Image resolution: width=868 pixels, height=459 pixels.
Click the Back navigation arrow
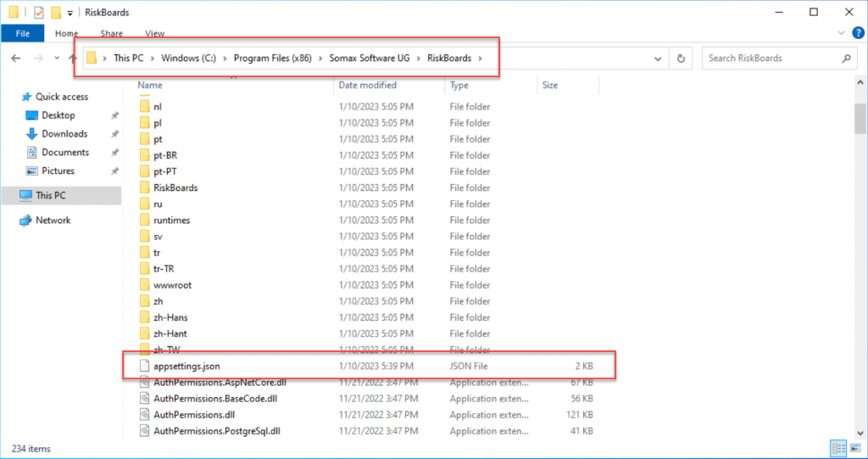16,59
